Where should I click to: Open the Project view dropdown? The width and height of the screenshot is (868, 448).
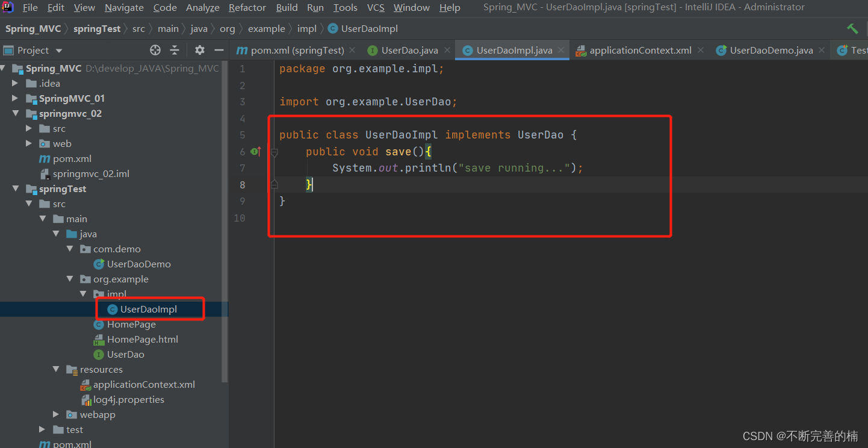coord(58,51)
